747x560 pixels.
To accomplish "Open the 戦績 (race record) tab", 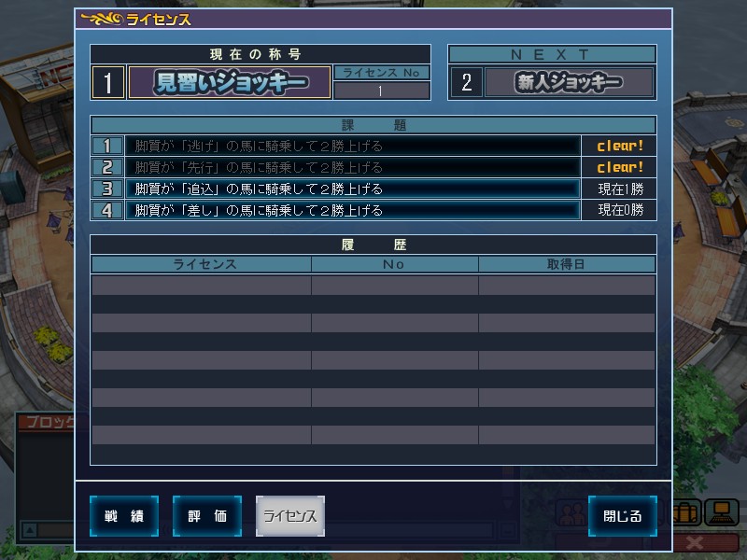I will tap(124, 516).
